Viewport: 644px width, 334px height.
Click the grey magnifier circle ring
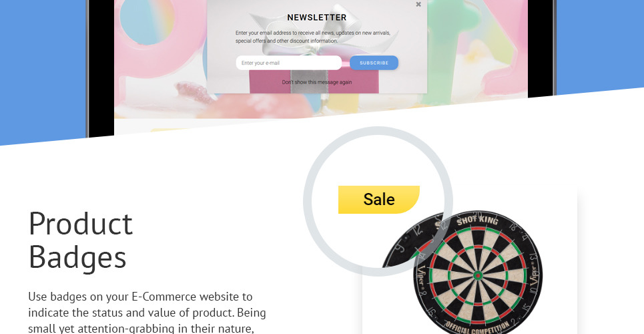[x=307, y=201]
